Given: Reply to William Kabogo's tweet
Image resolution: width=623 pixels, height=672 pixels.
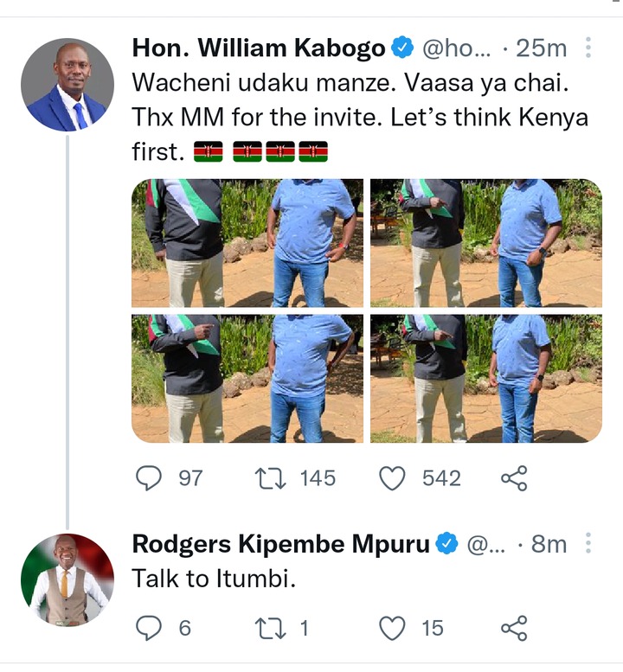Looking at the screenshot, I should click(x=151, y=478).
